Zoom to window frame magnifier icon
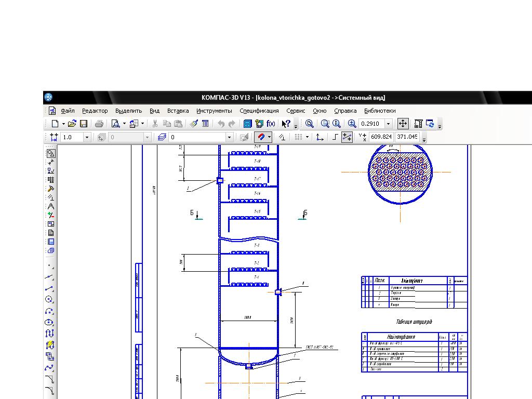The width and height of the screenshot is (532, 399). (x=325, y=124)
